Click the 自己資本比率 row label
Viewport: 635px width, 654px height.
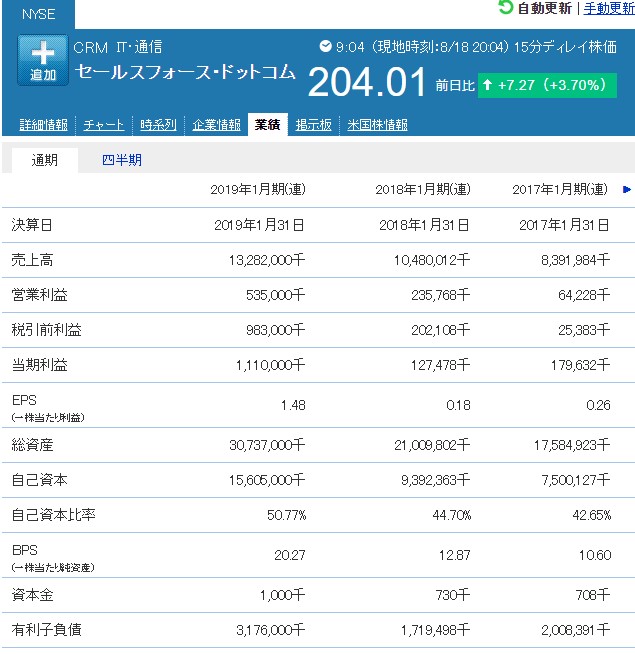click(x=53, y=515)
